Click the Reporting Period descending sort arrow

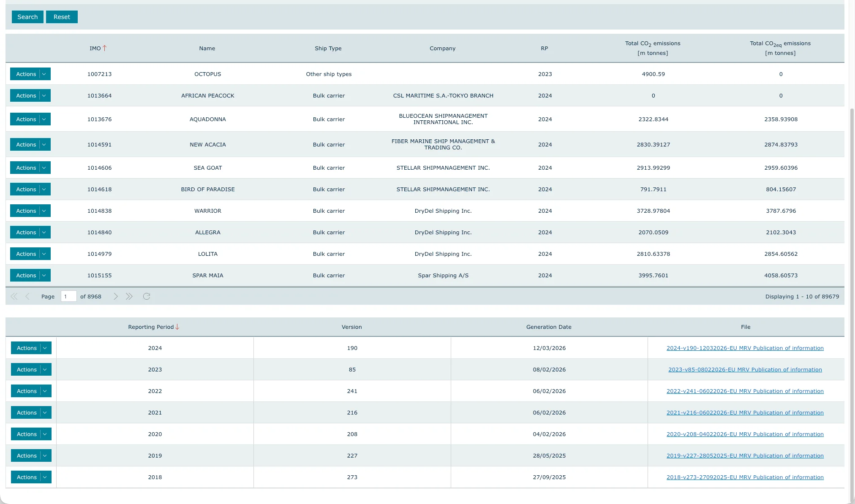pyautogui.click(x=177, y=327)
